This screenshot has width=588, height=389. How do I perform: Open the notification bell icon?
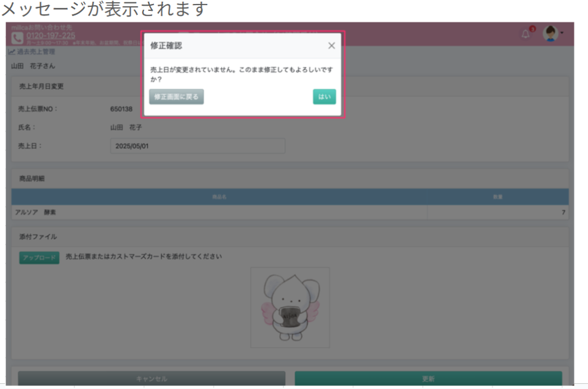pyautogui.click(x=525, y=34)
